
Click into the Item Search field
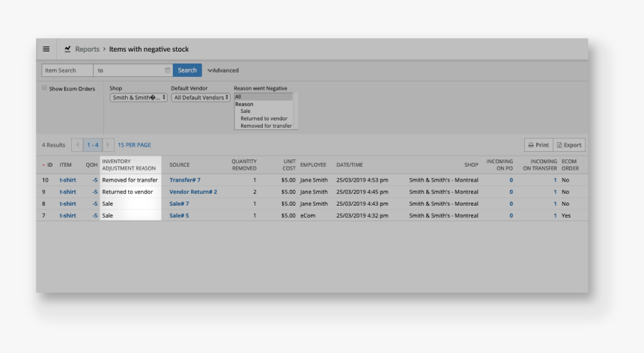67,70
